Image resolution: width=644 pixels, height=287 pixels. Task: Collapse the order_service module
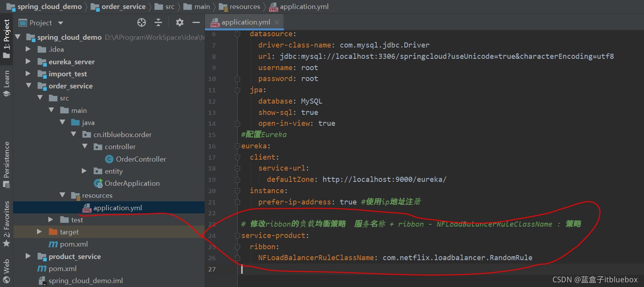(29, 86)
